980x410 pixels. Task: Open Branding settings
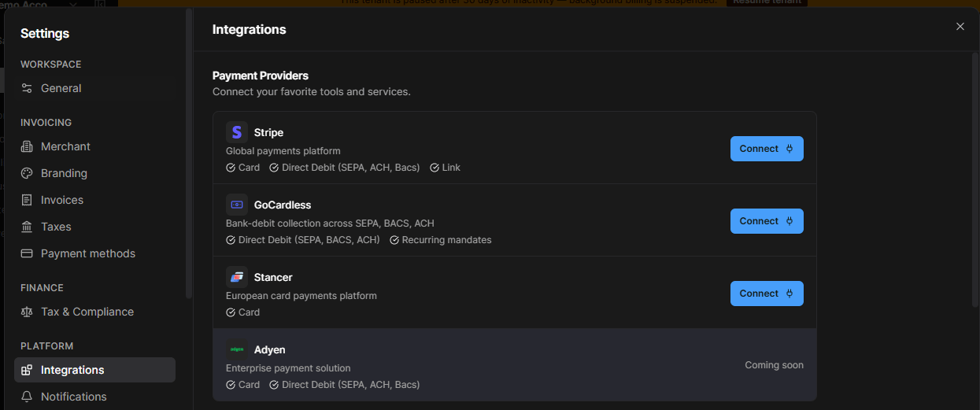[94, 173]
